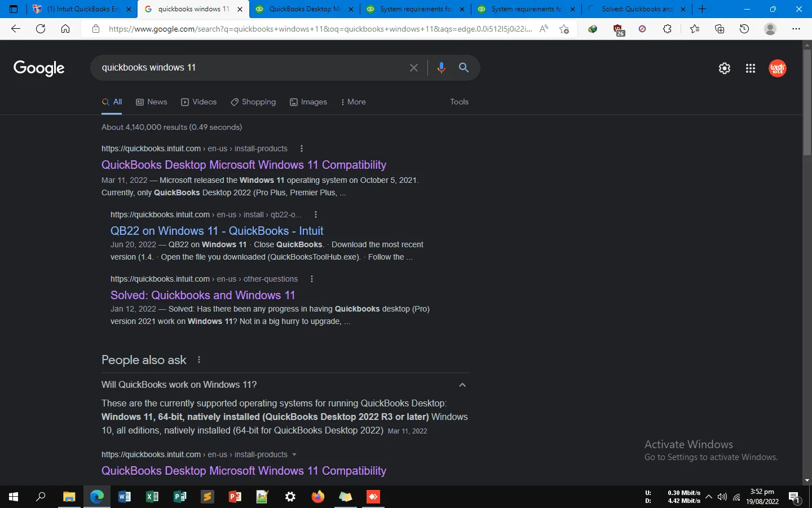Open Solved: Quickbooks and Windows 11 link

[203, 295]
